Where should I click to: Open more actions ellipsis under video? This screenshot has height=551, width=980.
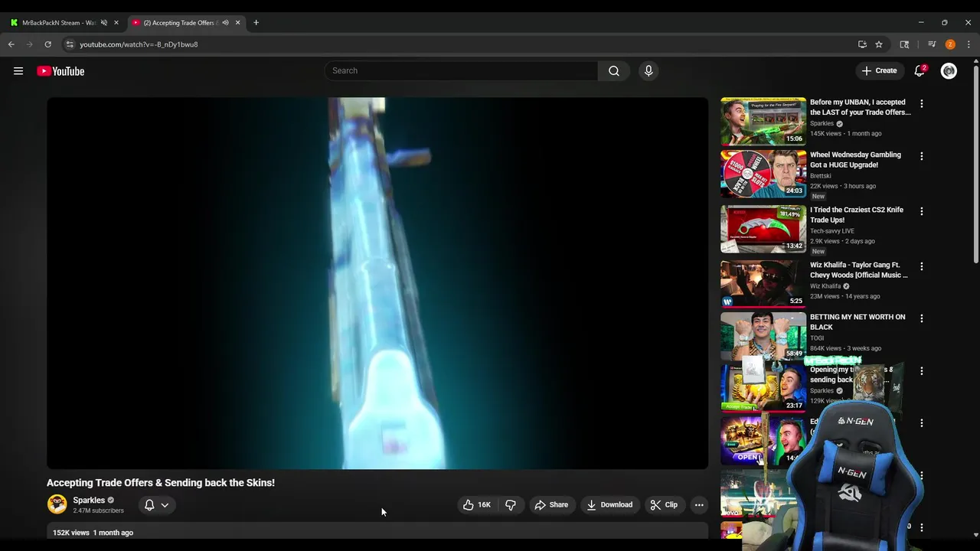pyautogui.click(x=699, y=505)
